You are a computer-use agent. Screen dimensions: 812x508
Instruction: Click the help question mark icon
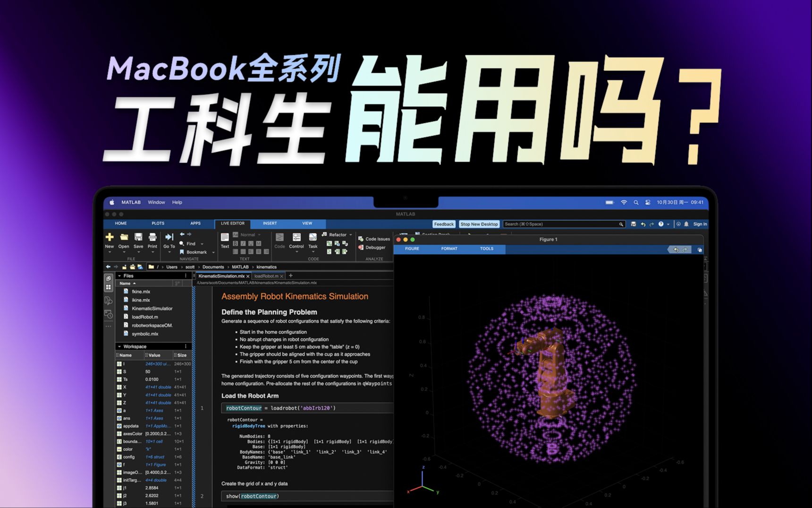(661, 224)
